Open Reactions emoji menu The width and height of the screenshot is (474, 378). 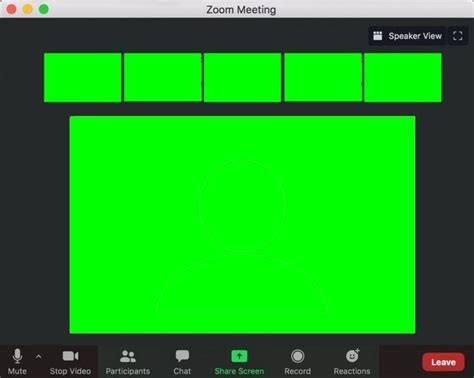(x=352, y=362)
